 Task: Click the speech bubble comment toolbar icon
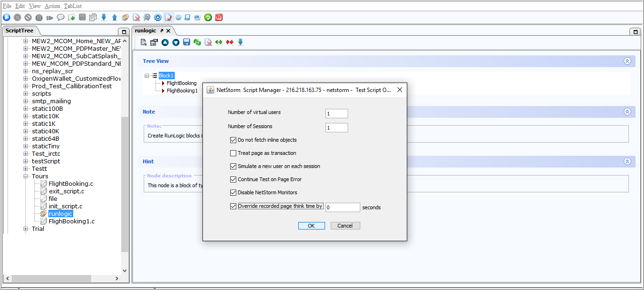click(x=61, y=17)
